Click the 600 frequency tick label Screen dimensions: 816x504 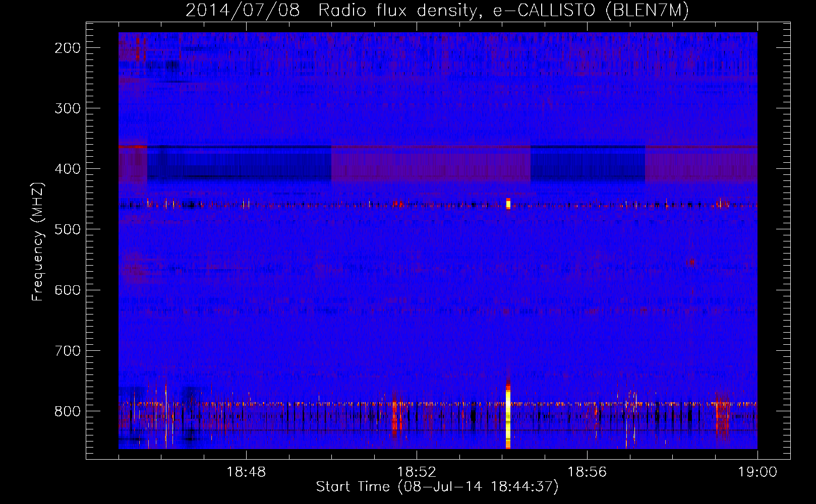pos(67,290)
